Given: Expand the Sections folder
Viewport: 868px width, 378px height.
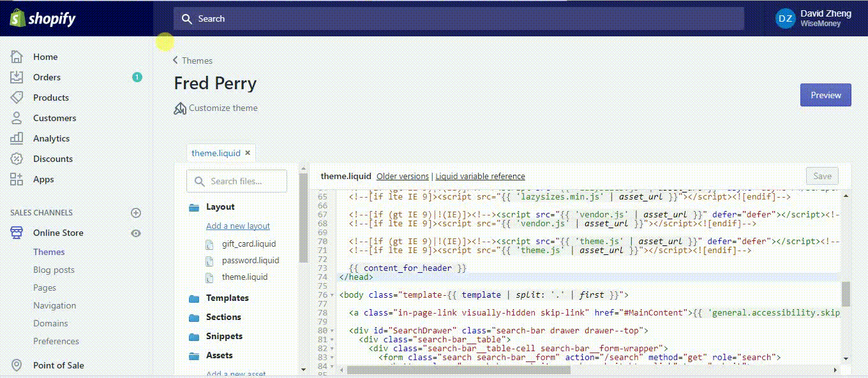Looking at the screenshot, I should 223,317.
